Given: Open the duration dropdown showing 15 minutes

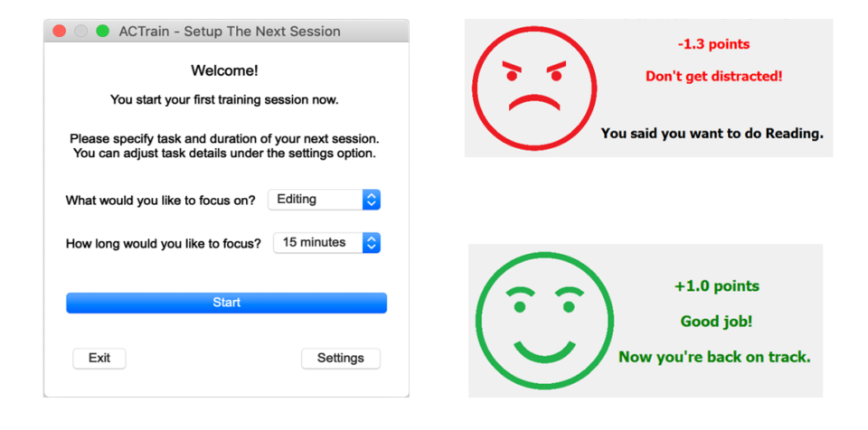Looking at the screenshot, I should [x=326, y=243].
